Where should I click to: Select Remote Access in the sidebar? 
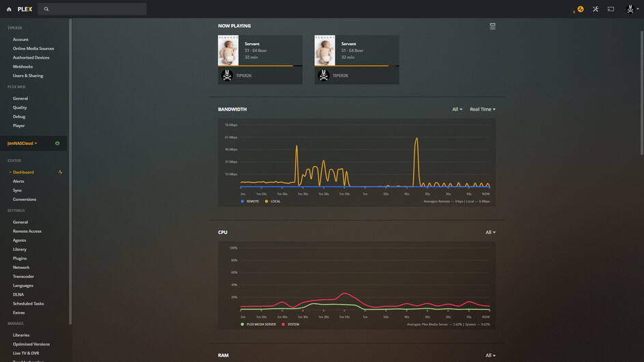coord(27,232)
